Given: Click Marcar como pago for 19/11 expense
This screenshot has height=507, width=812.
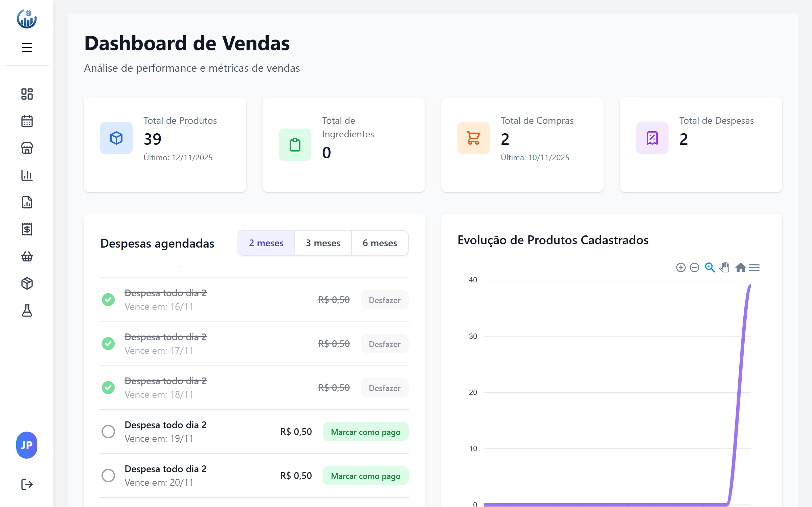Looking at the screenshot, I should tap(365, 432).
